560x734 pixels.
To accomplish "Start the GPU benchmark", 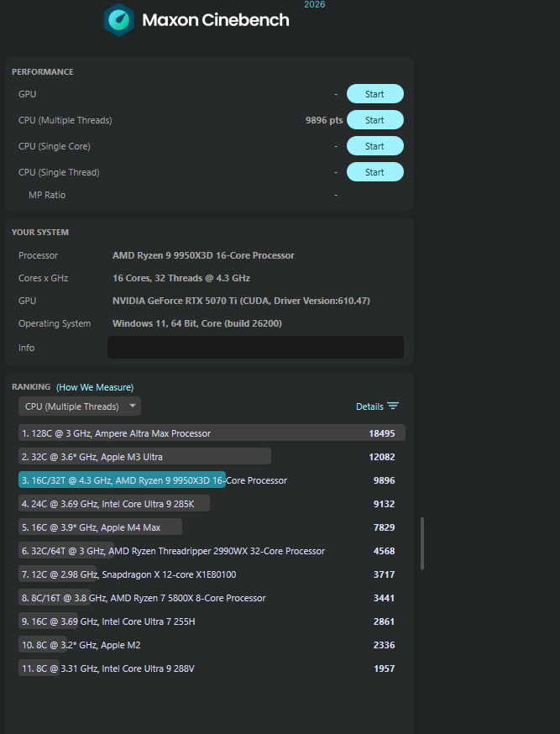I will (x=374, y=94).
